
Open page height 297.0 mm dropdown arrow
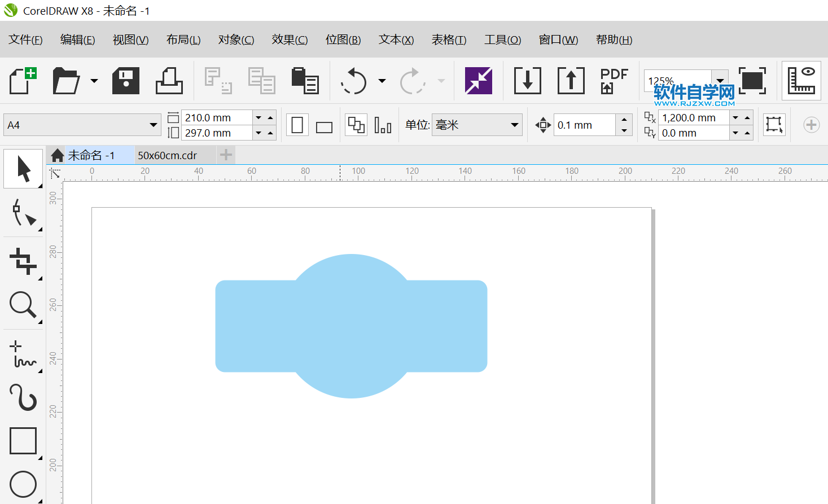click(259, 133)
